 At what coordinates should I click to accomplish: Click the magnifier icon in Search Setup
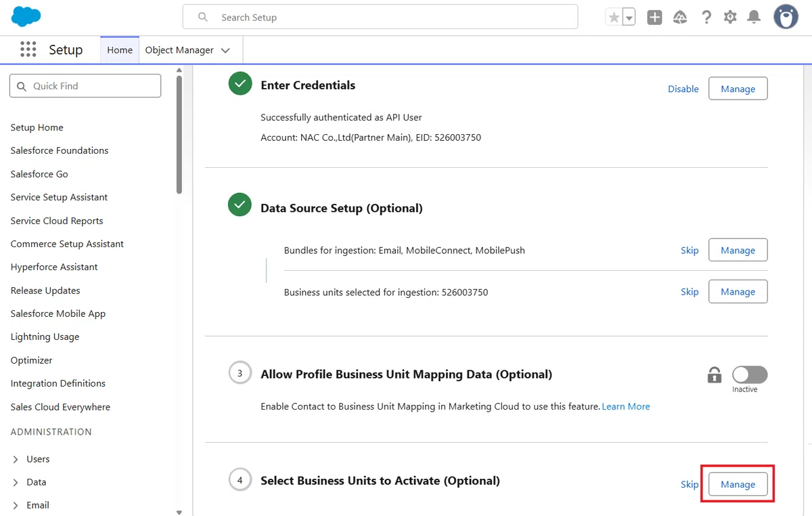203,17
